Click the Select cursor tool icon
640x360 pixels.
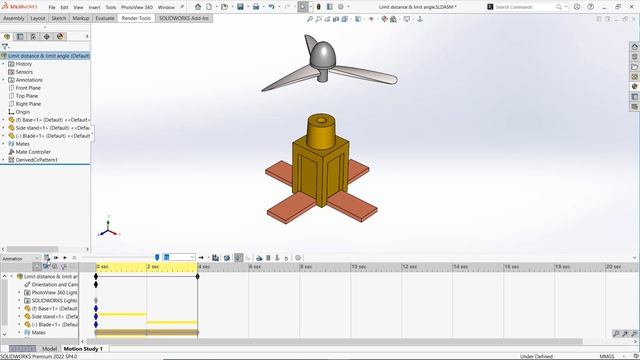coord(302,7)
